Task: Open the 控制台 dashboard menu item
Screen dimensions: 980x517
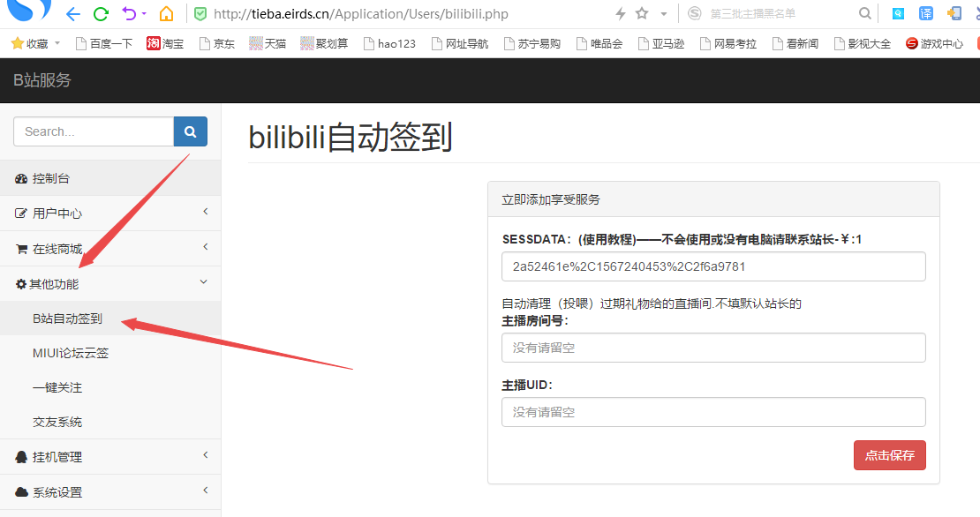Action: 110,178
